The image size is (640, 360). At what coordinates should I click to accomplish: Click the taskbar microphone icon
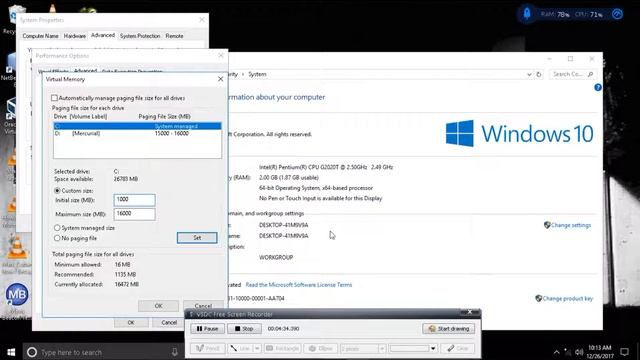pos(174,352)
